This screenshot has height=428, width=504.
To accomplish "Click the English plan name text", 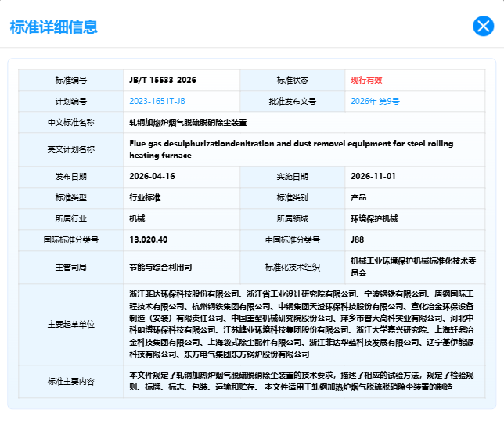I will click(291, 149).
